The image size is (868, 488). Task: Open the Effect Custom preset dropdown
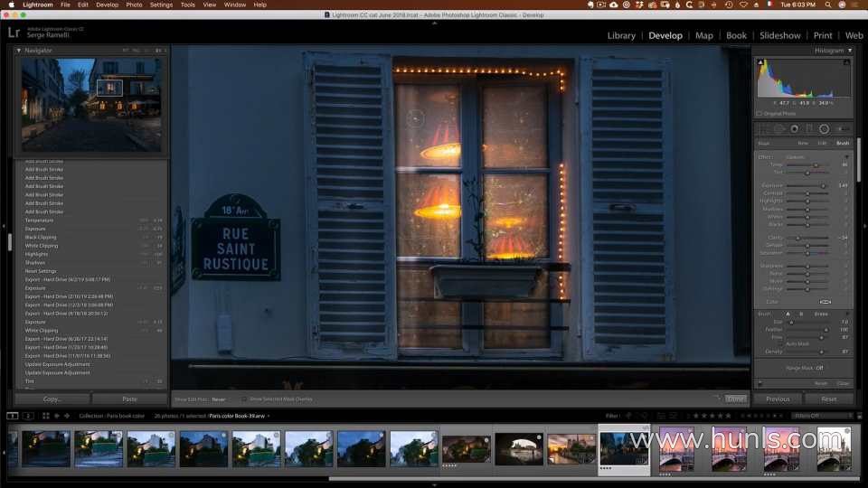(796, 157)
